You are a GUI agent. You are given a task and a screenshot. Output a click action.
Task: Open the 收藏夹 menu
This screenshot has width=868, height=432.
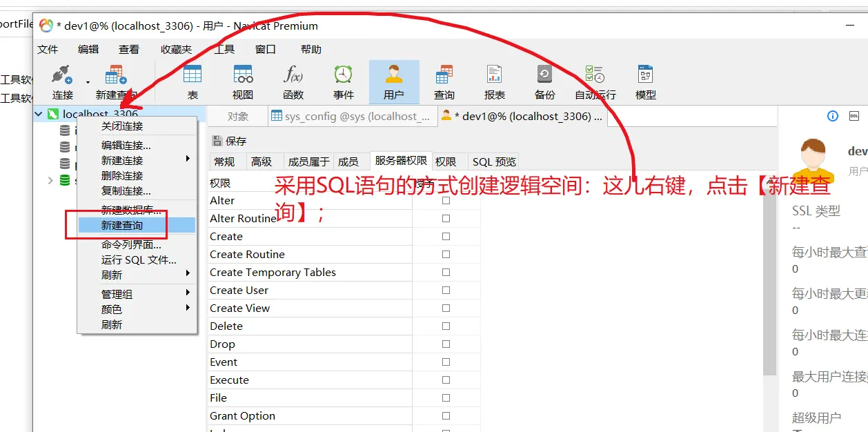177,49
